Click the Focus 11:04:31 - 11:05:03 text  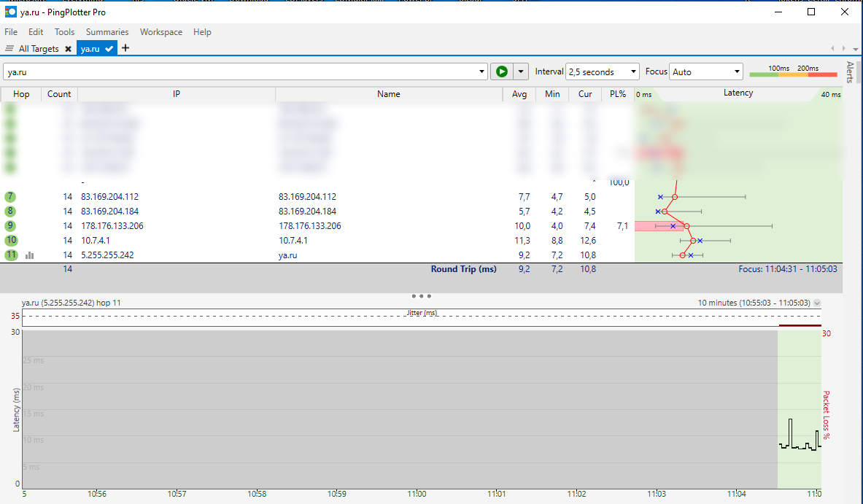pos(788,269)
